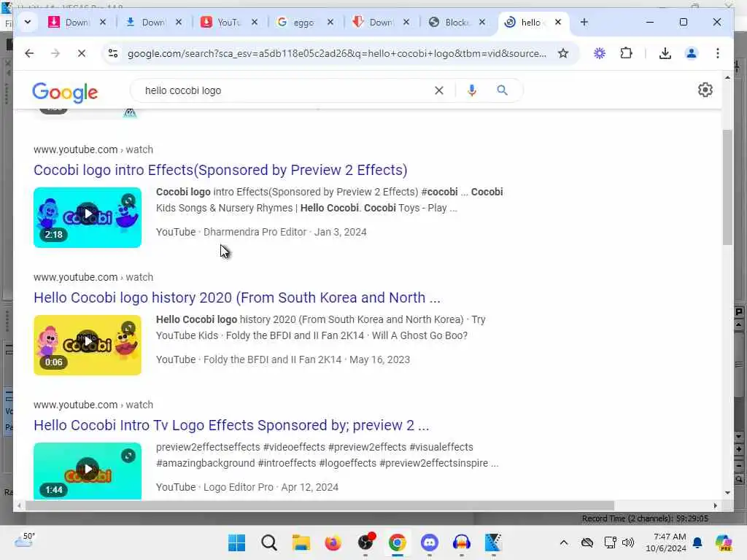Launch Firefox from the taskbar

(333, 542)
